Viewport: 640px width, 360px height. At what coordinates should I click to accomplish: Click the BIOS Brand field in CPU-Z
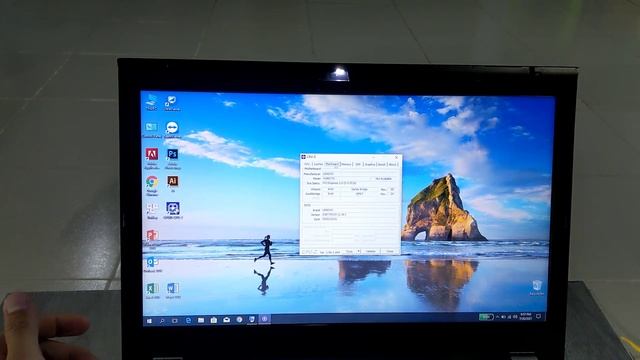(360, 210)
